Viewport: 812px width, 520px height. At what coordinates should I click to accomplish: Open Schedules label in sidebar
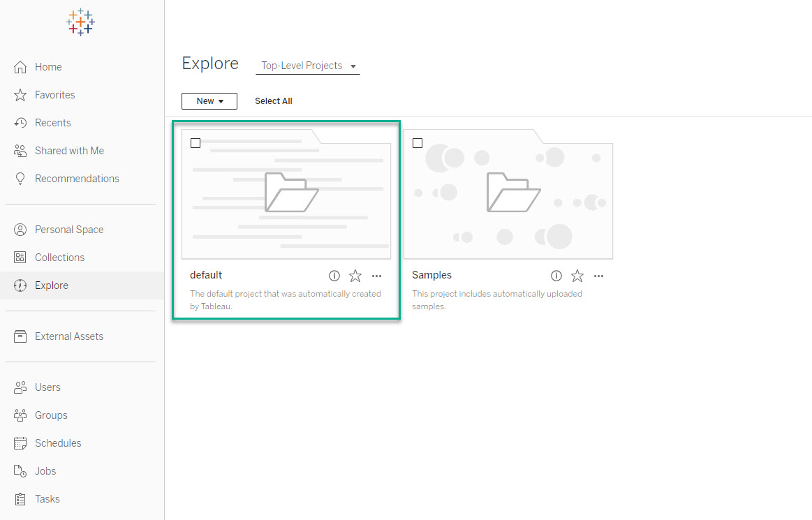pos(58,443)
